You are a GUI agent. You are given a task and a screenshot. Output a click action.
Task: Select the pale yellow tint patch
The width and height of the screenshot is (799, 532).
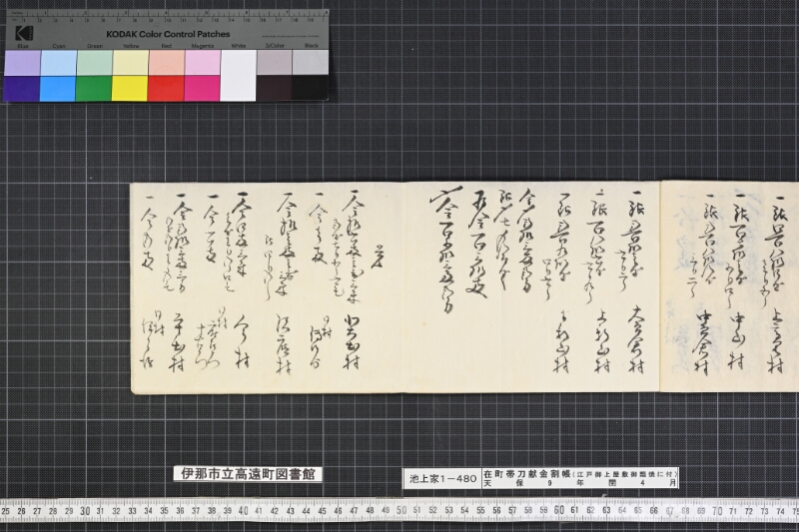click(131, 63)
